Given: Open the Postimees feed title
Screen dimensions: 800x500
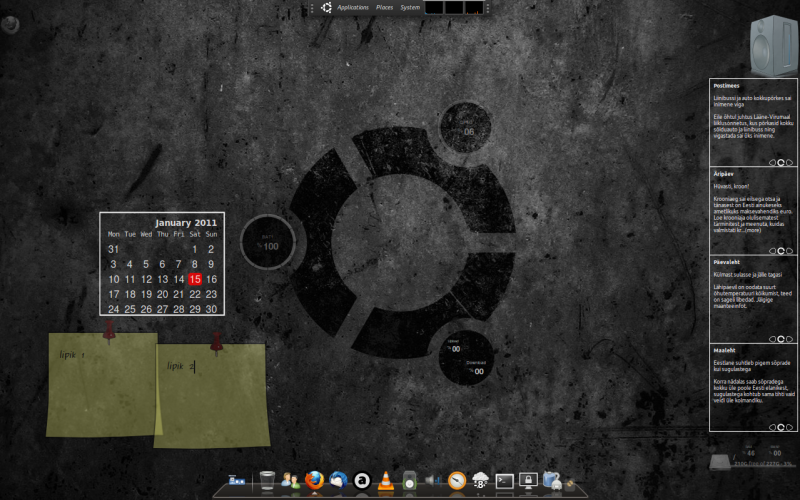Looking at the screenshot, I should (726, 86).
